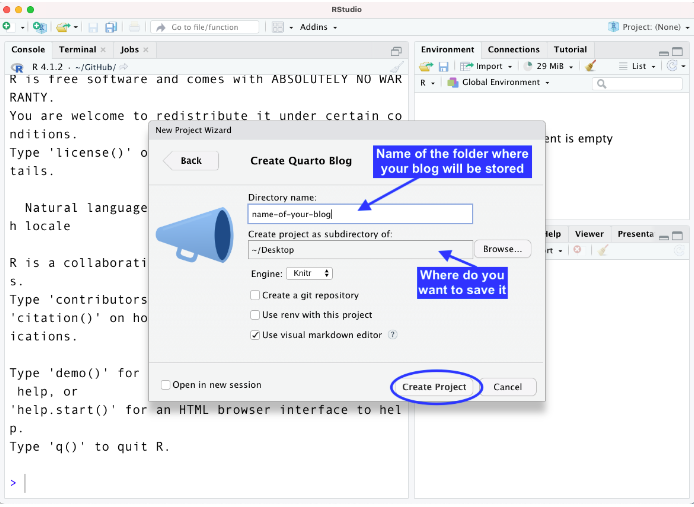Expand the Addins dropdown menu
Viewport: 694px width, 507px height.
click(317, 27)
